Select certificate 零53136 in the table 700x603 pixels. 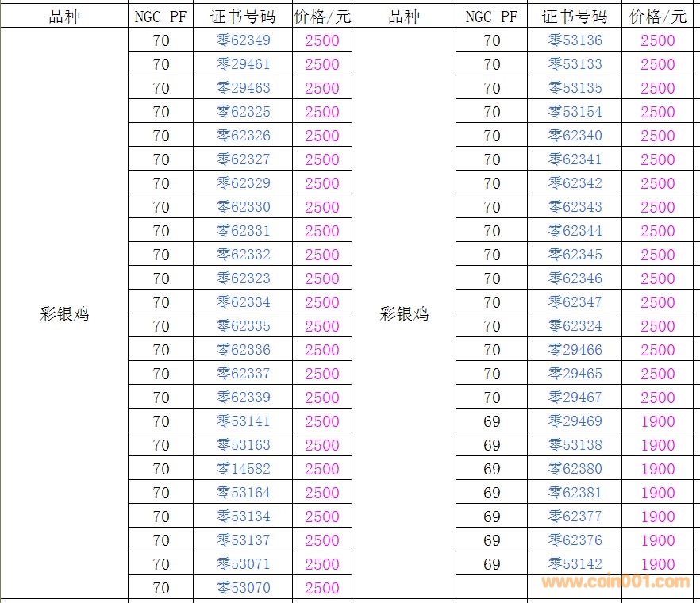(x=575, y=40)
